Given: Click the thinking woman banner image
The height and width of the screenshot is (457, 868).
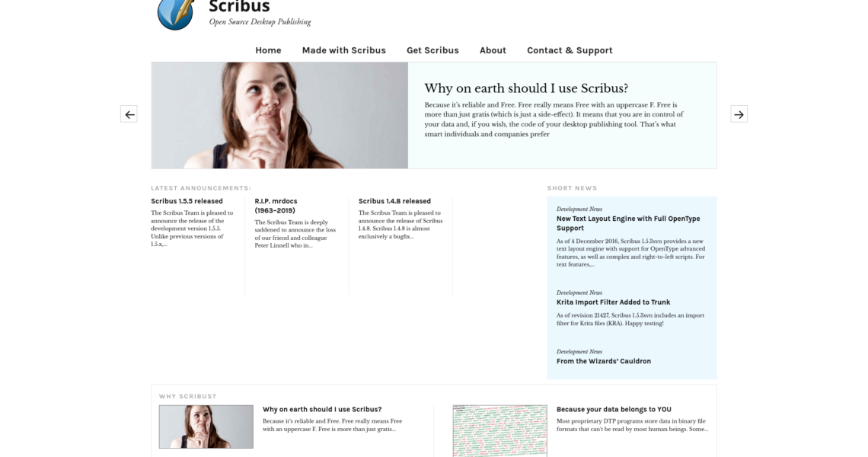Looking at the screenshot, I should (x=279, y=115).
